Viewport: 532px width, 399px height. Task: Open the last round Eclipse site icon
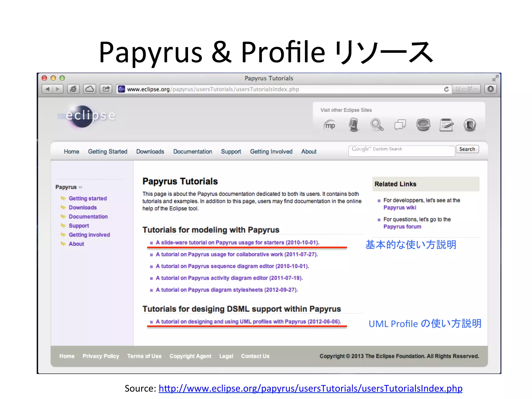click(x=470, y=125)
